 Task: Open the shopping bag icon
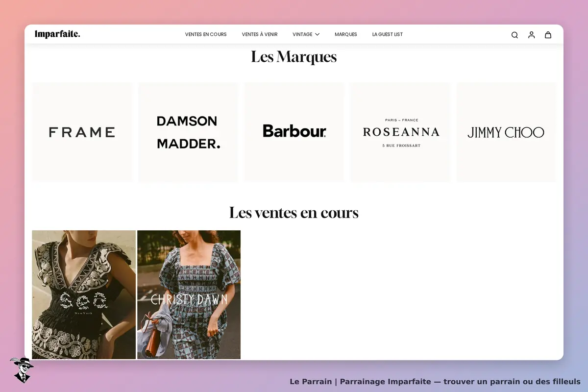(x=548, y=35)
